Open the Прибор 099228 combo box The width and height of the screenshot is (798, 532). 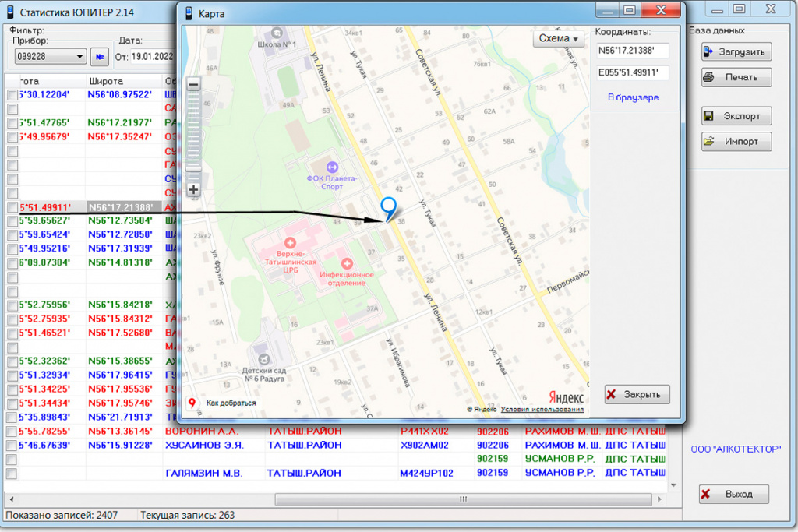pos(50,56)
